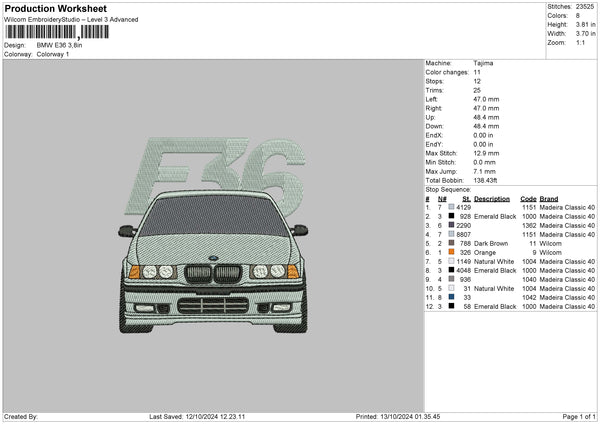
Task: Click the Height value 3.81 in
Action: click(586, 24)
